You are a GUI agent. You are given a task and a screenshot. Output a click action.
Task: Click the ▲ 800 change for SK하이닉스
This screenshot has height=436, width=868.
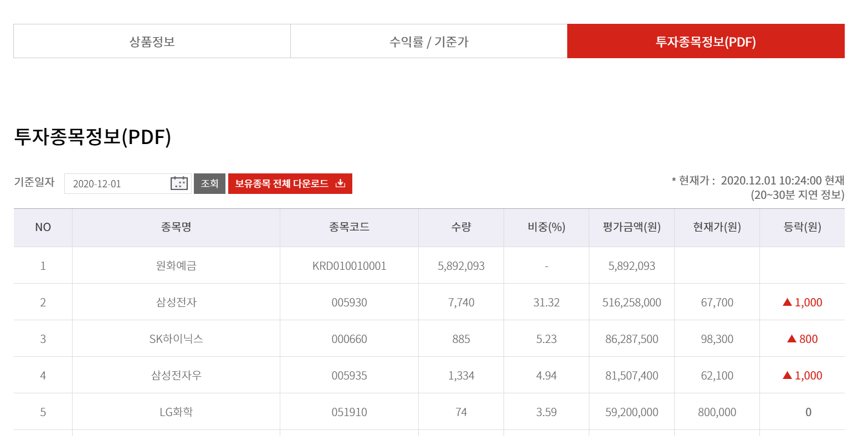tap(802, 339)
